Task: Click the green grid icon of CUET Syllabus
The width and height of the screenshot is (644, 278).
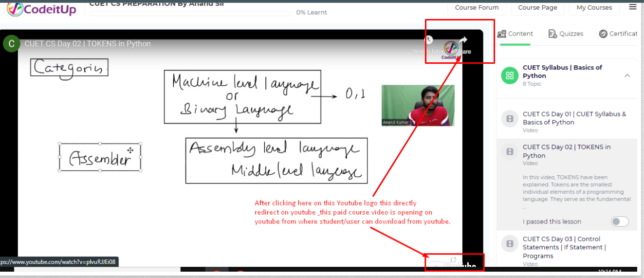Action: click(x=510, y=75)
